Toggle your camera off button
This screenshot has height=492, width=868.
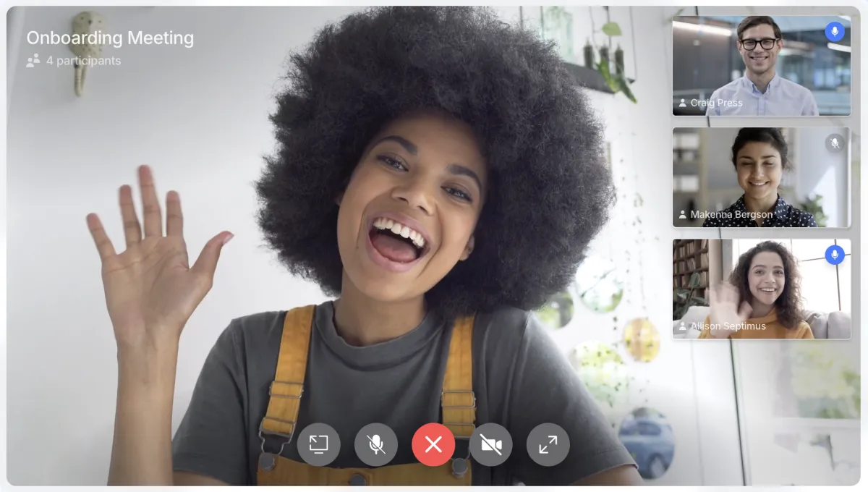pyautogui.click(x=490, y=444)
